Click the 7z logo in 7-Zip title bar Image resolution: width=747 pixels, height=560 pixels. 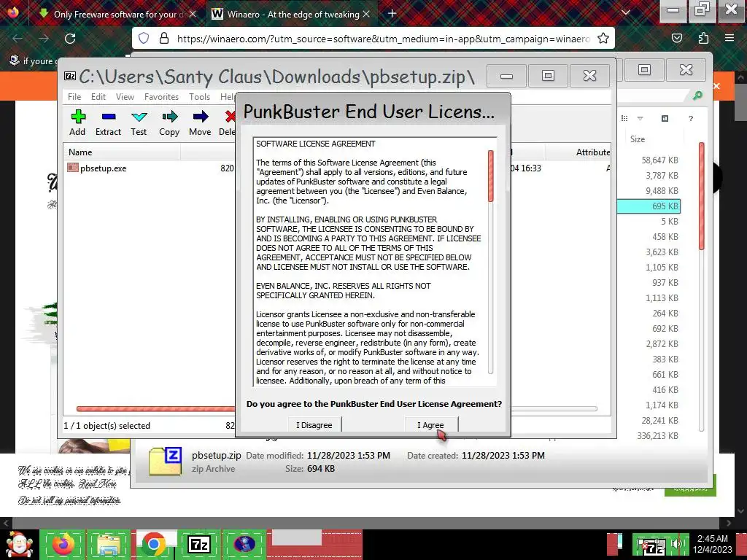click(x=70, y=76)
